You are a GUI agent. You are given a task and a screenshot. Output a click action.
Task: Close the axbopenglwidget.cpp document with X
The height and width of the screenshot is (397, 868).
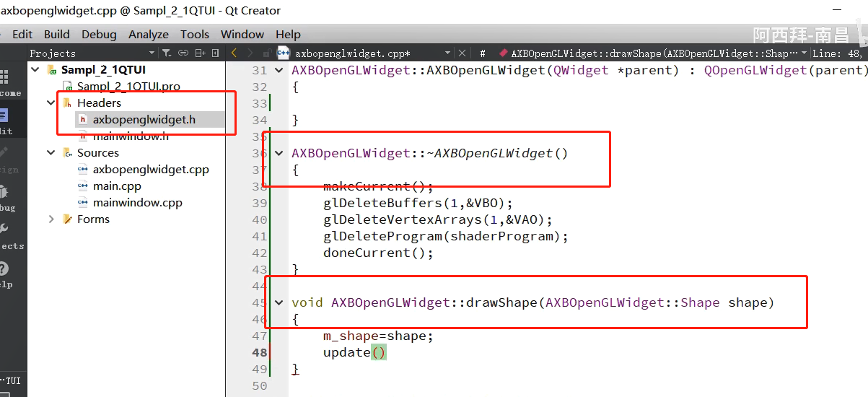pyautogui.click(x=463, y=53)
